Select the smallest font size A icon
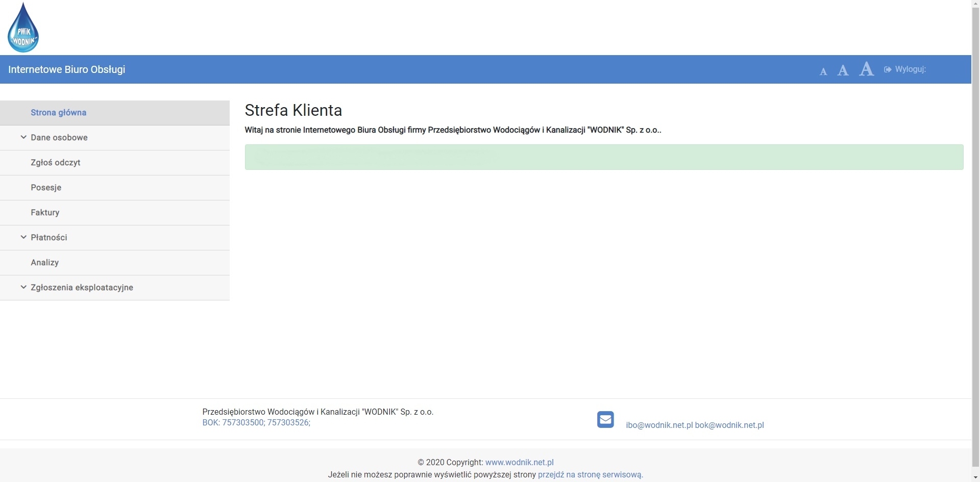Viewport: 980px width, 482px height. click(823, 72)
